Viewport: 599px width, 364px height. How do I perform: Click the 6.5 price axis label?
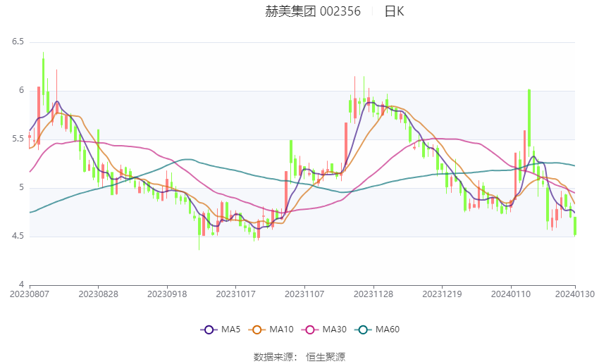(18, 42)
